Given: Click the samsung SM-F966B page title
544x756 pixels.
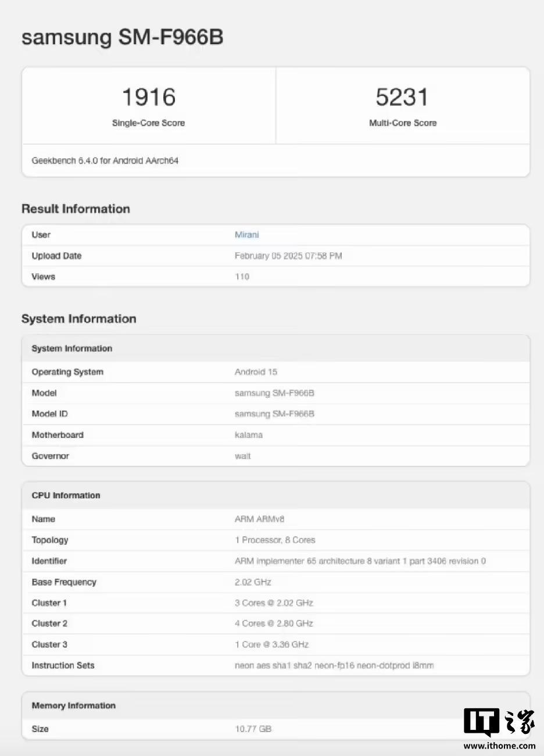Looking at the screenshot, I should pyautogui.click(x=124, y=37).
